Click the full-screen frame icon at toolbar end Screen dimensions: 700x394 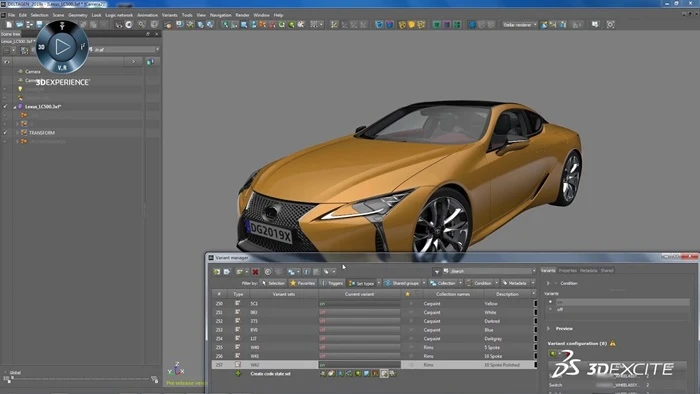pos(610,25)
